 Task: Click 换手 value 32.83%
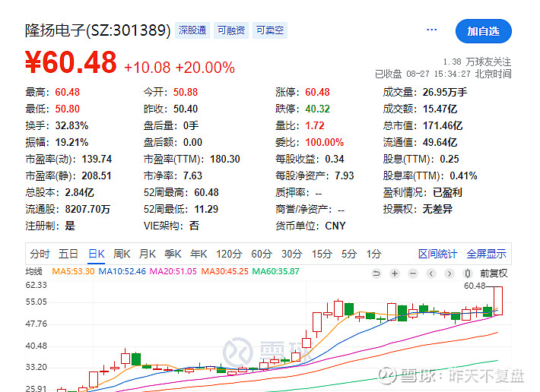[71, 125]
